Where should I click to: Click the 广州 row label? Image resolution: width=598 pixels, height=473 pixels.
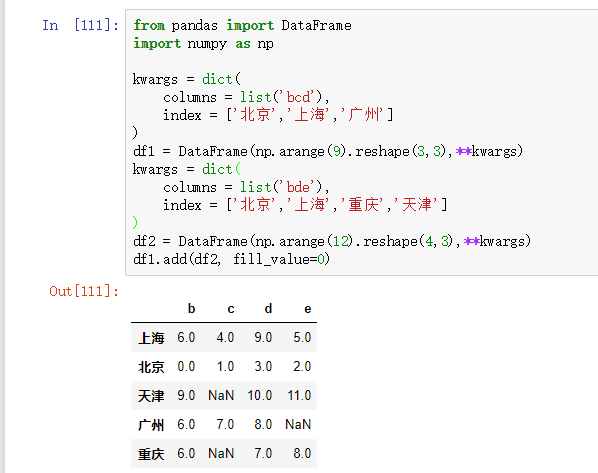click(151, 425)
